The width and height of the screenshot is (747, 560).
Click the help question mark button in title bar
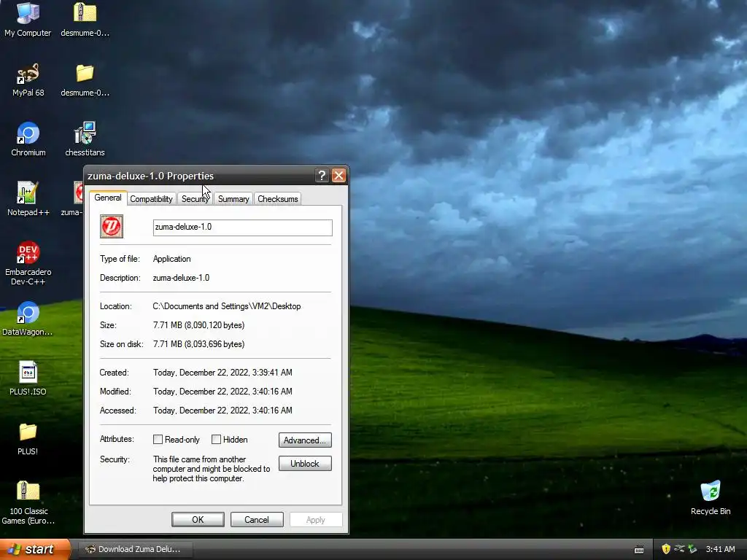[322, 176]
